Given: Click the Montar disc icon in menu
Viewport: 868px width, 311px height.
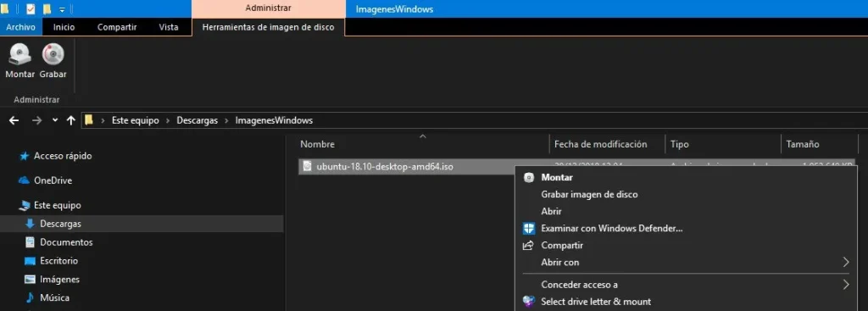Looking at the screenshot, I should coord(529,178).
